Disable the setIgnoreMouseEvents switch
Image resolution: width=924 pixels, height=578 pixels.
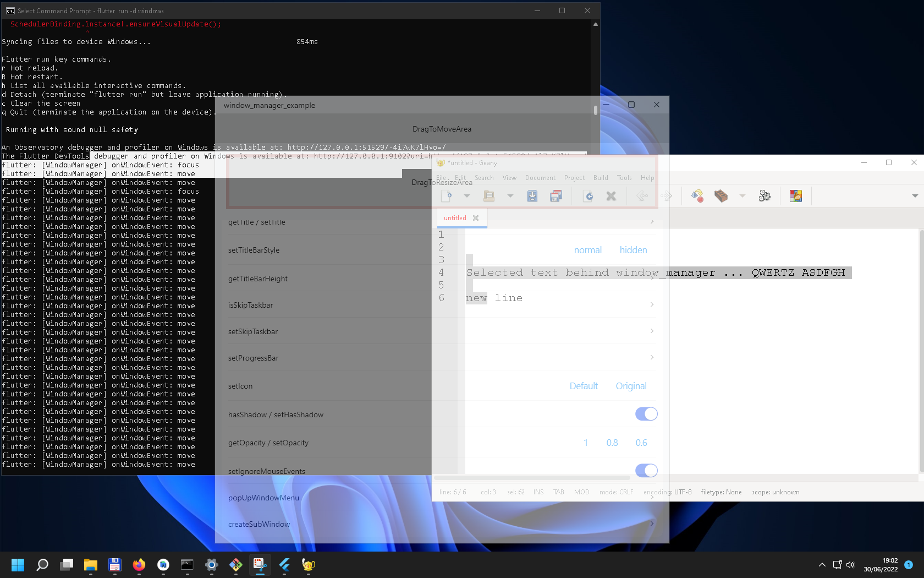646,471
